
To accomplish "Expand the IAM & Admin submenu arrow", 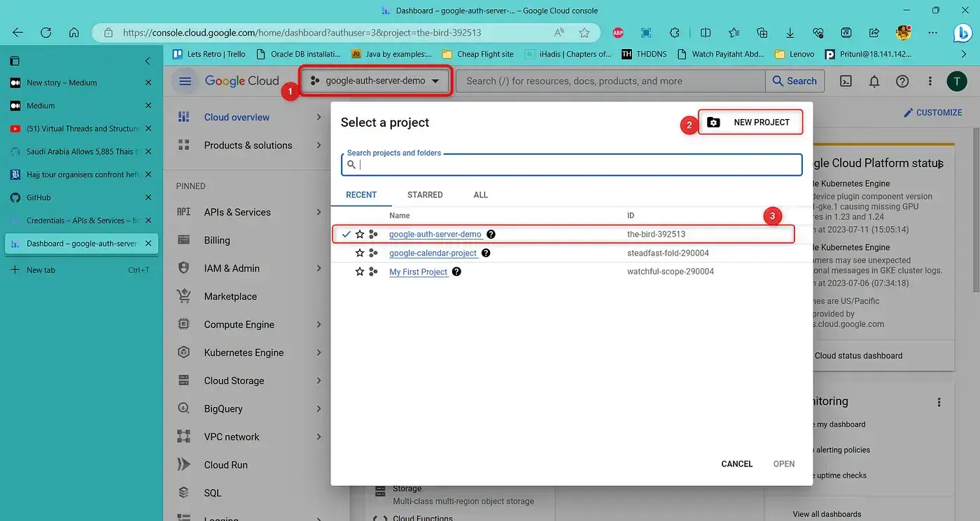I will [x=319, y=268].
